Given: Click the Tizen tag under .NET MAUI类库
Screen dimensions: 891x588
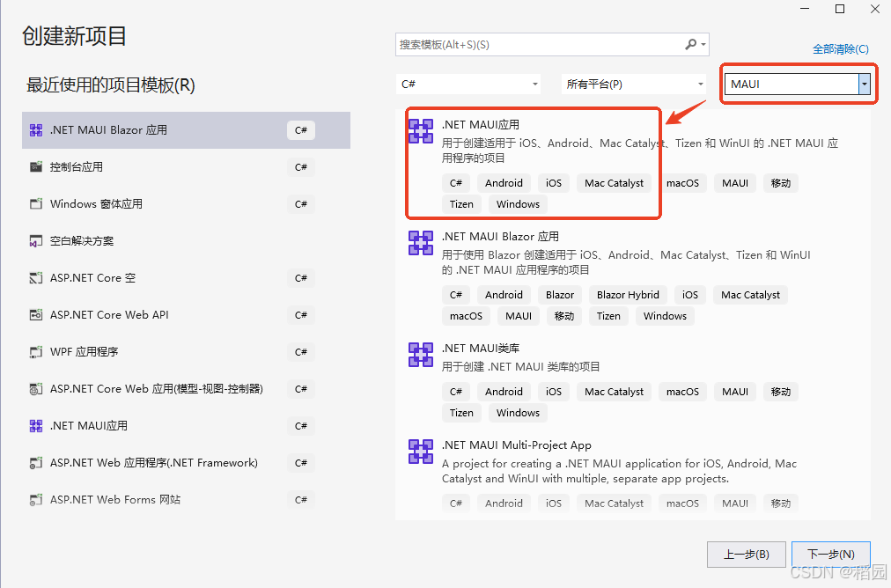Looking at the screenshot, I should (461, 413).
